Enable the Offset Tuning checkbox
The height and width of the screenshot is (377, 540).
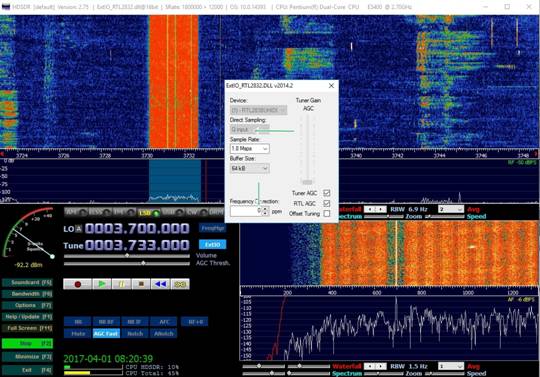(x=326, y=214)
